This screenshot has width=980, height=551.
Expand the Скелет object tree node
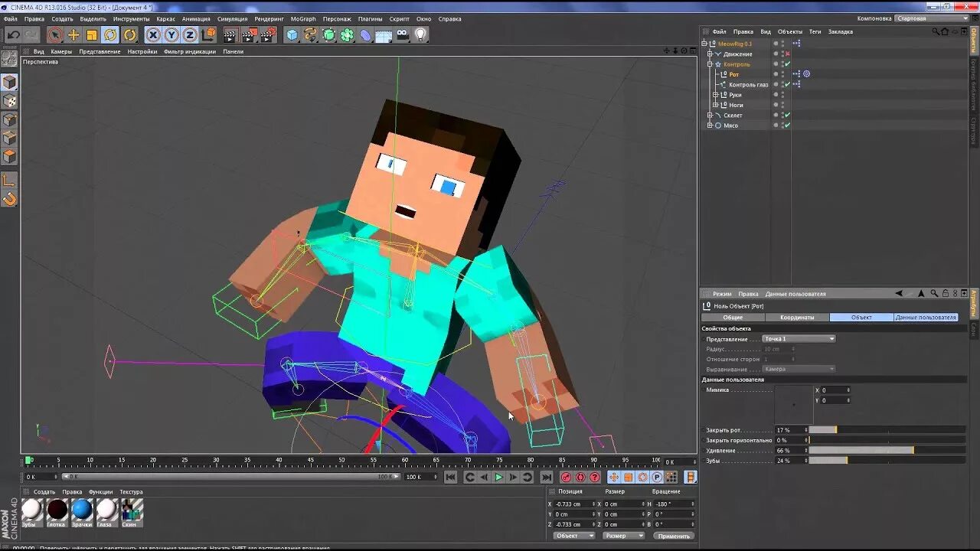(x=710, y=115)
